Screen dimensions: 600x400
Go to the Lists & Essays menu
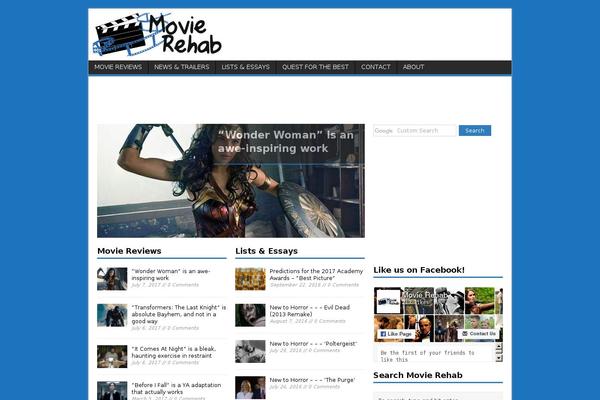(x=246, y=67)
